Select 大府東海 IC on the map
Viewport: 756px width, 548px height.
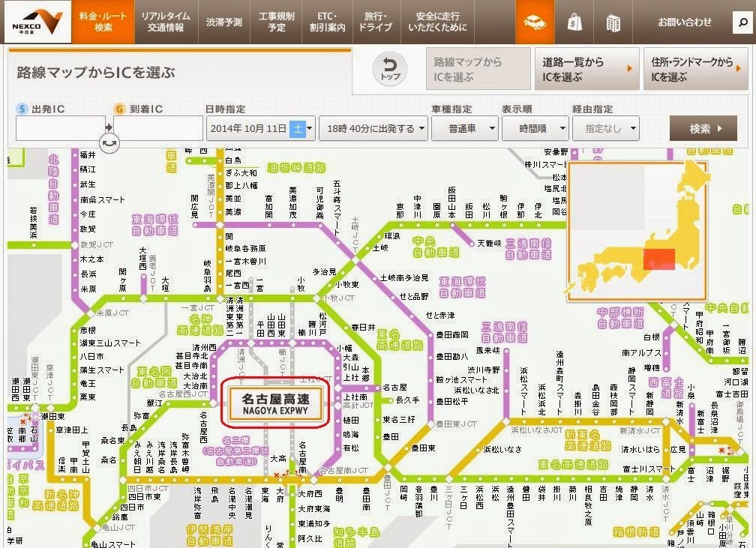point(313,509)
